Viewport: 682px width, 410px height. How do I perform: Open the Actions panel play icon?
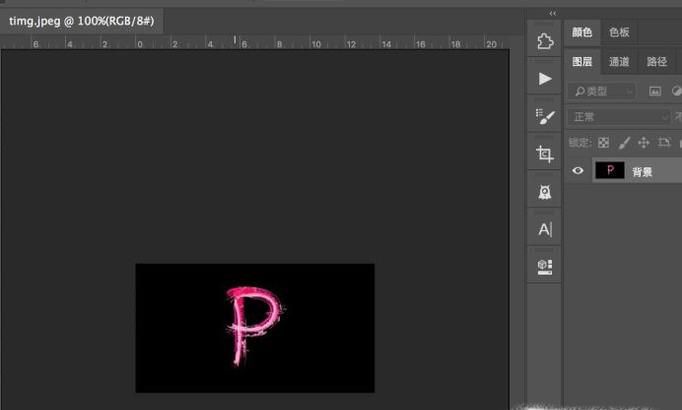[x=544, y=78]
